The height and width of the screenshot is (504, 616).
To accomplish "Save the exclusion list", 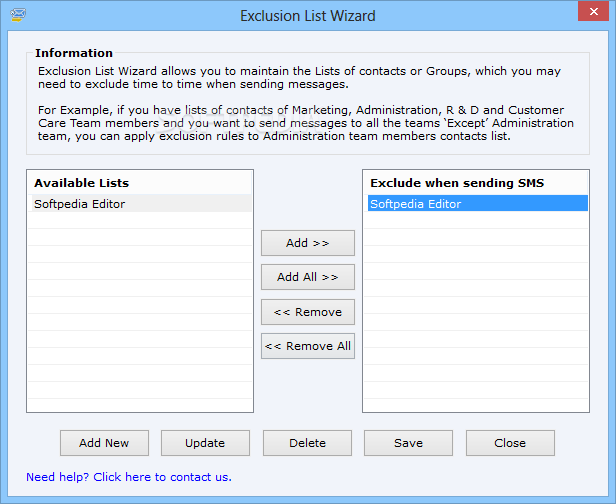I will pos(408,443).
